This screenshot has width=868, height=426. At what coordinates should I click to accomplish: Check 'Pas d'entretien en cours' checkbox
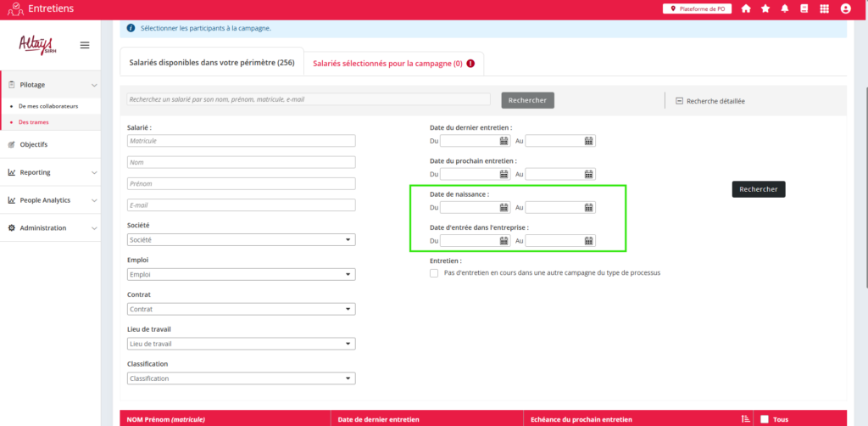(434, 273)
